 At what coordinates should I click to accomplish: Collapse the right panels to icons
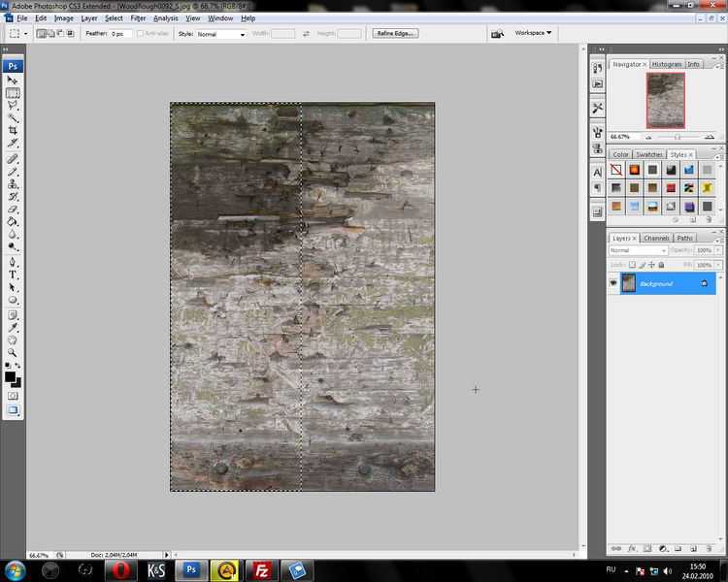[x=721, y=49]
